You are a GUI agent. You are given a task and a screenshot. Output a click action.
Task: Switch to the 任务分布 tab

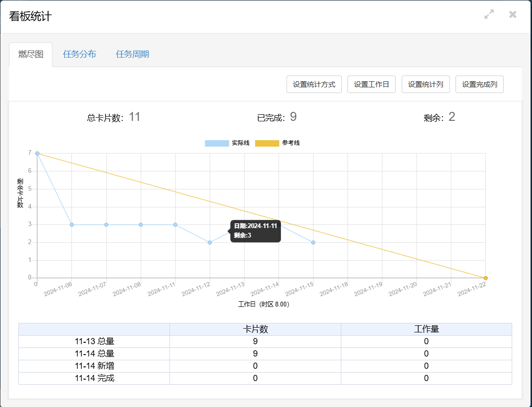click(x=79, y=54)
